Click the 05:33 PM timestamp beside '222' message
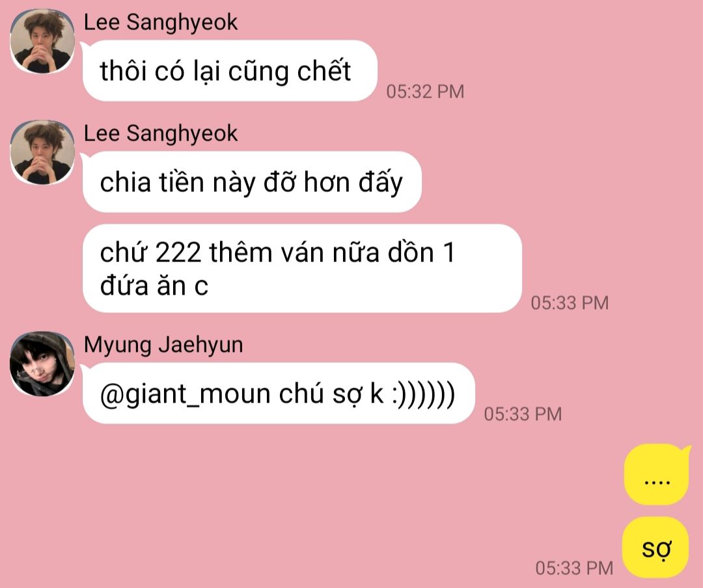Screen dimensions: 703x588 570,303
